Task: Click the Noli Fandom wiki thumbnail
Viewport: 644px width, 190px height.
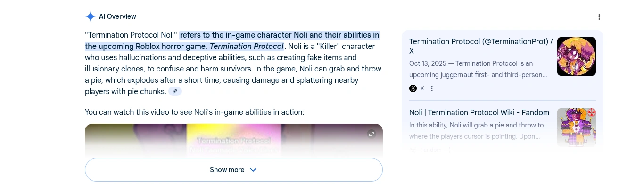Action: (576, 127)
